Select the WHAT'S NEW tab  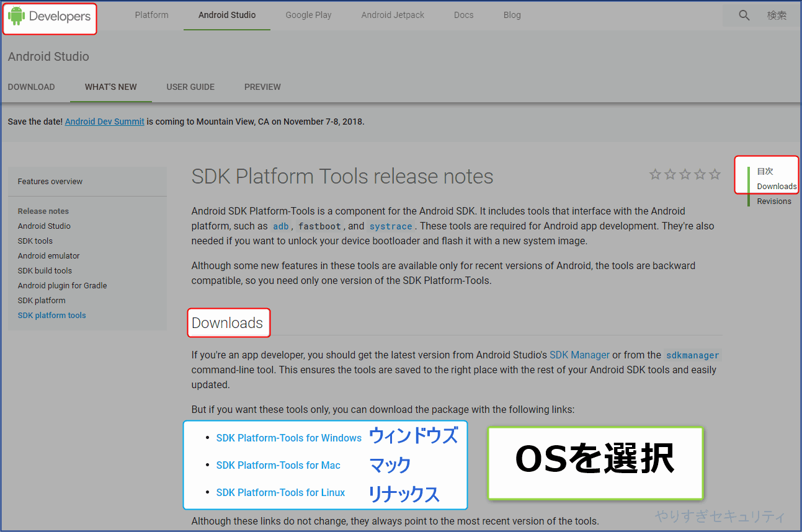click(111, 87)
